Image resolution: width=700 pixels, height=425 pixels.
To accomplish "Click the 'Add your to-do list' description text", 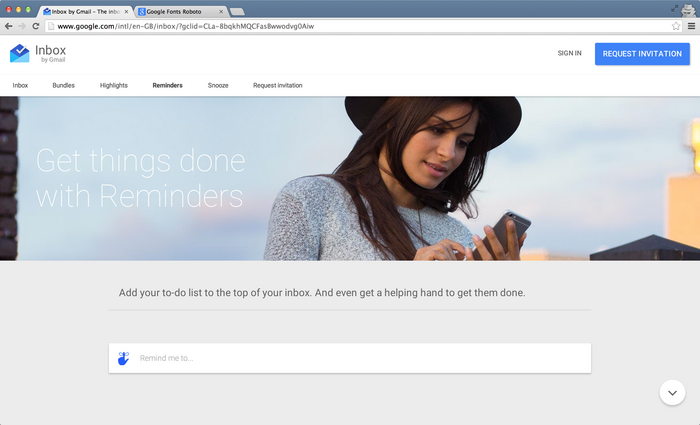I will [322, 293].
